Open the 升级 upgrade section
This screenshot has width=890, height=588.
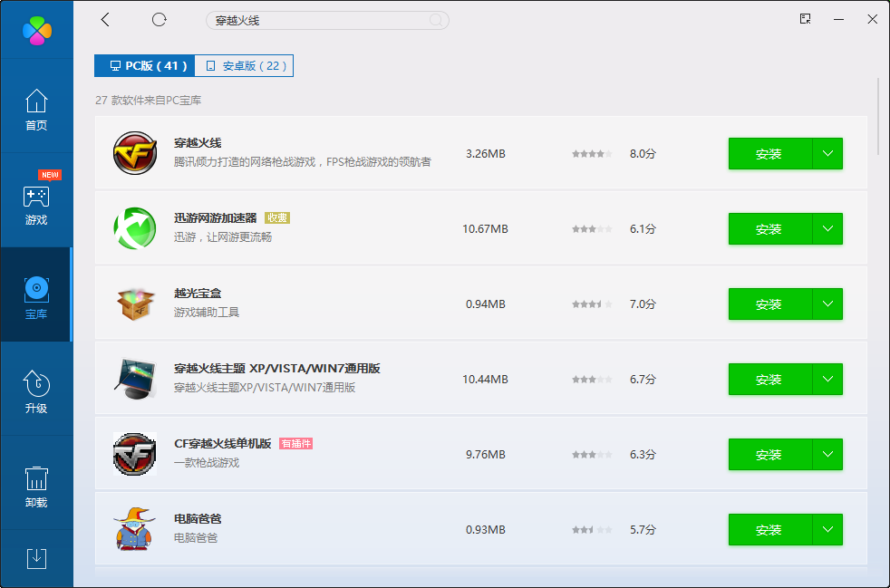point(36,393)
